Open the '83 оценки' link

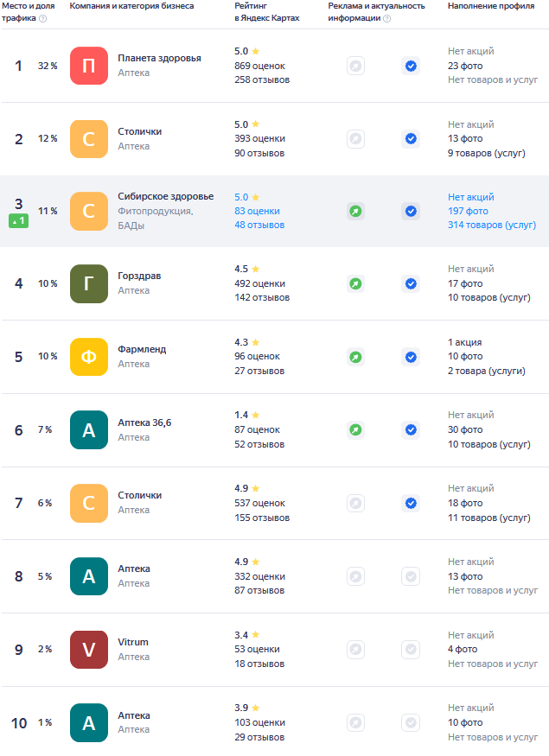click(257, 211)
